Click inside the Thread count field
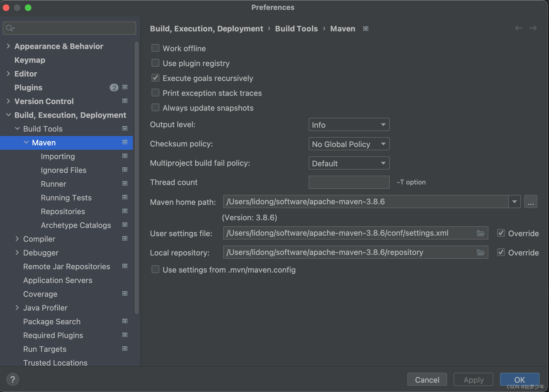The height and width of the screenshot is (392, 549). coord(349,182)
